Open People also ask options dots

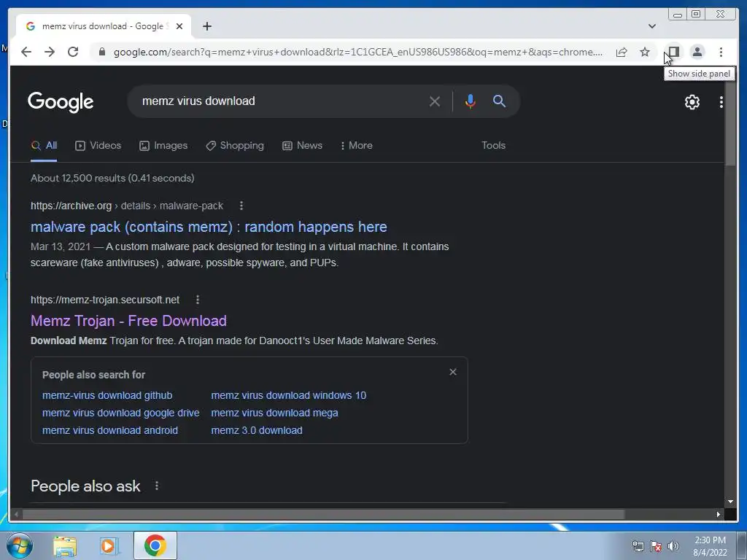click(157, 486)
